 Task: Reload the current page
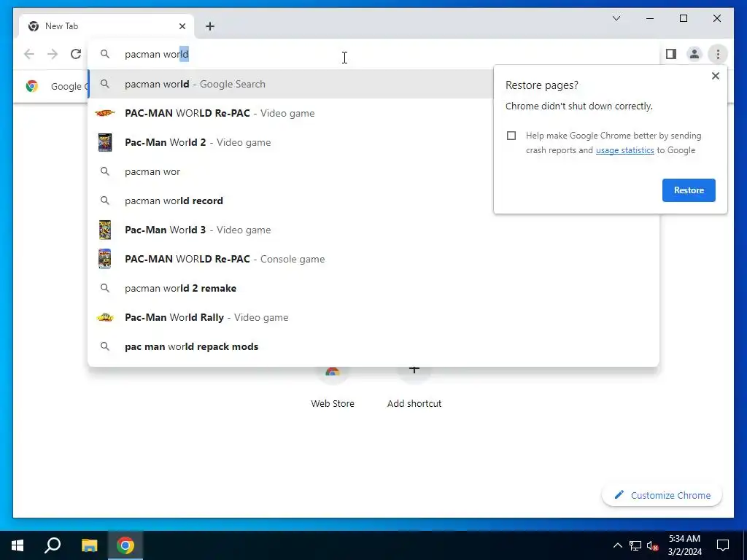[x=76, y=54]
